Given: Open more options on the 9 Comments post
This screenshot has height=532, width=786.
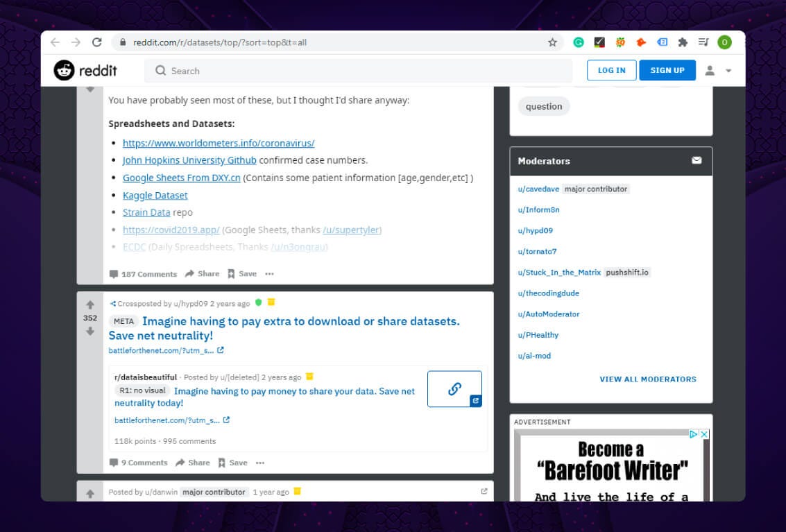Looking at the screenshot, I should coord(259,463).
